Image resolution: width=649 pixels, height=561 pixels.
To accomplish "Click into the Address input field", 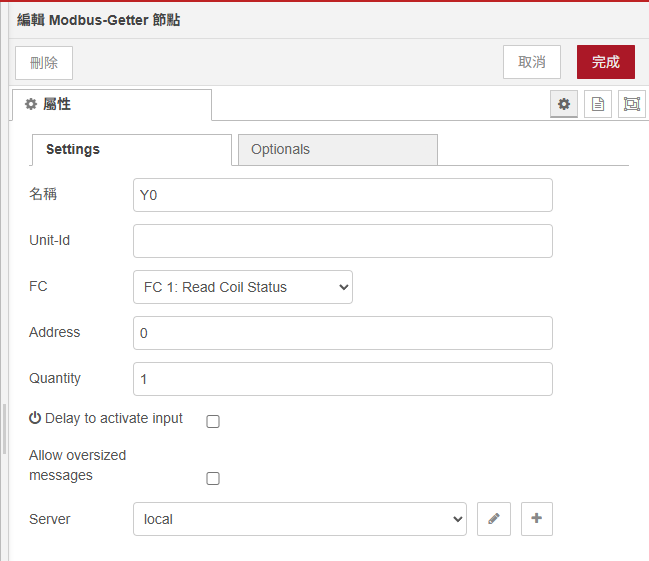I will click(342, 333).
